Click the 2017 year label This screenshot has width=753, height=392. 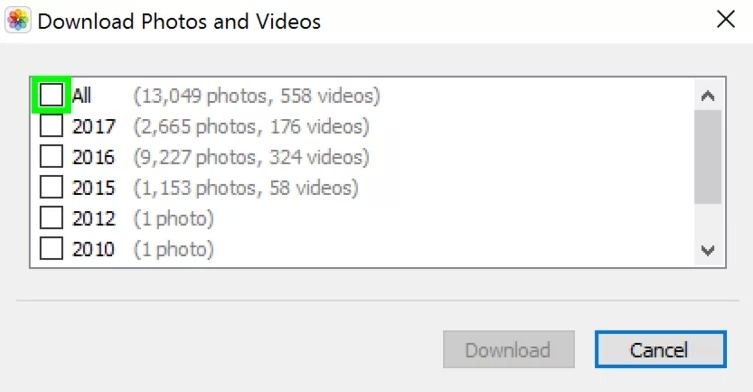[x=94, y=127]
